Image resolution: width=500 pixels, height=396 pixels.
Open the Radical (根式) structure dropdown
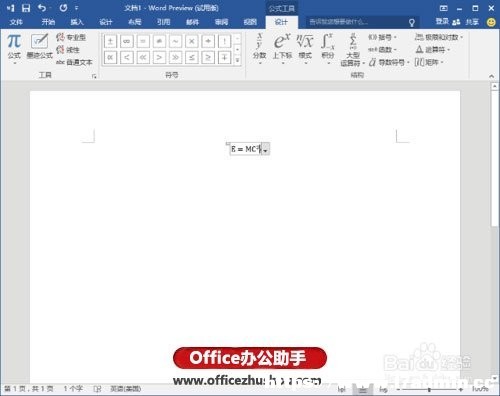point(305,48)
